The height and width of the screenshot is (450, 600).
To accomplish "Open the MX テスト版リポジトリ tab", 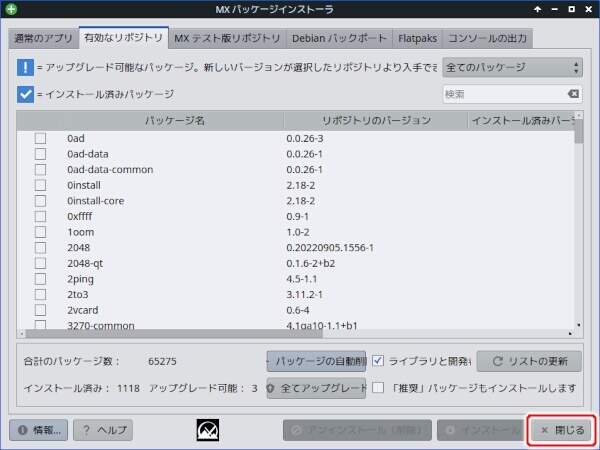I will (227, 38).
